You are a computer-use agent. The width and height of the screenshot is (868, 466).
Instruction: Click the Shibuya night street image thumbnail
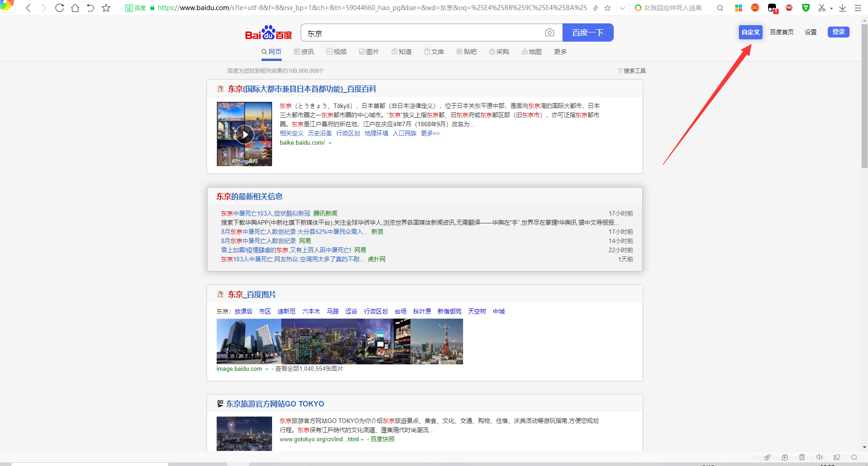tap(383, 341)
